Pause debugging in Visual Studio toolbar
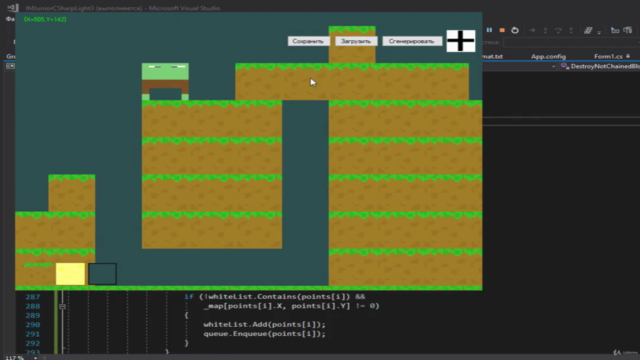 click(x=489, y=30)
